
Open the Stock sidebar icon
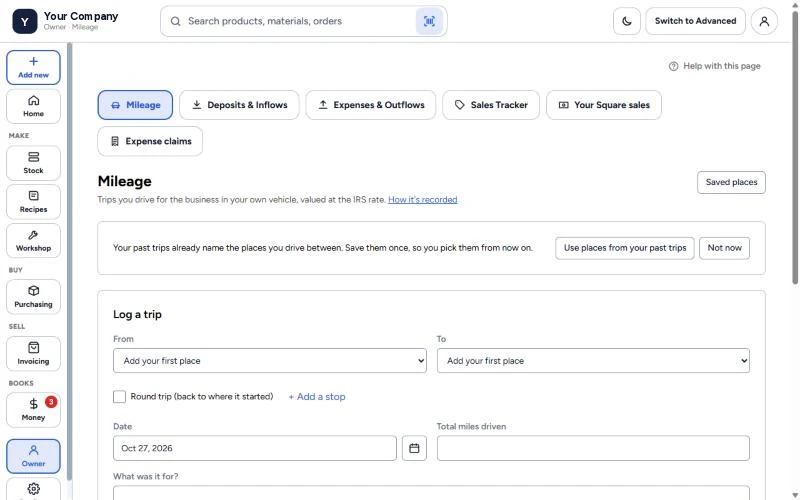coord(33,163)
